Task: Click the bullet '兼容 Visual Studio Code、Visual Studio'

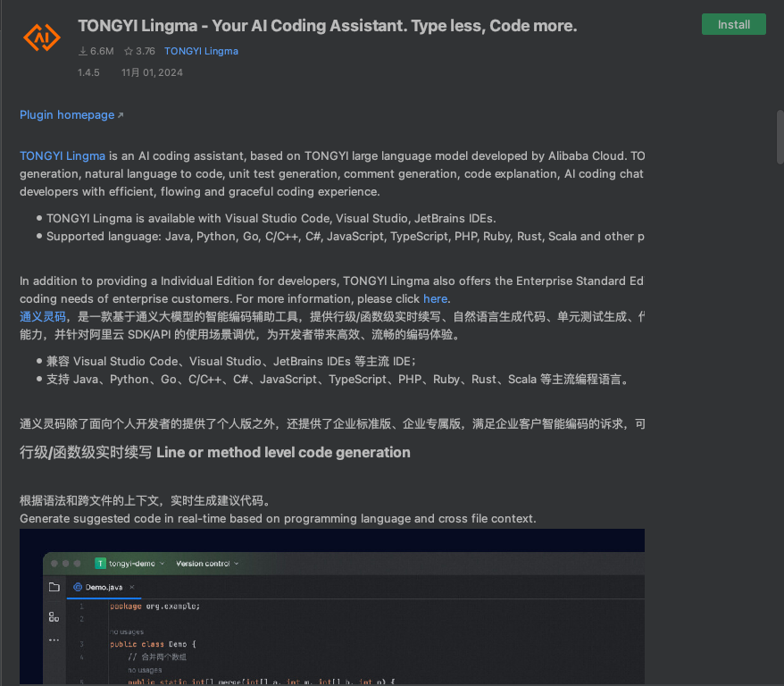Action: click(231, 362)
